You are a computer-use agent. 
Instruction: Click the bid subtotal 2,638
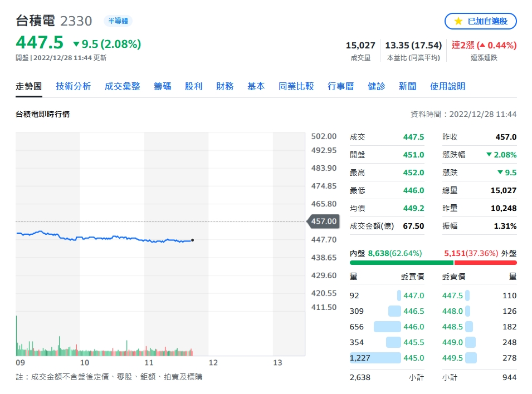[x=360, y=377]
